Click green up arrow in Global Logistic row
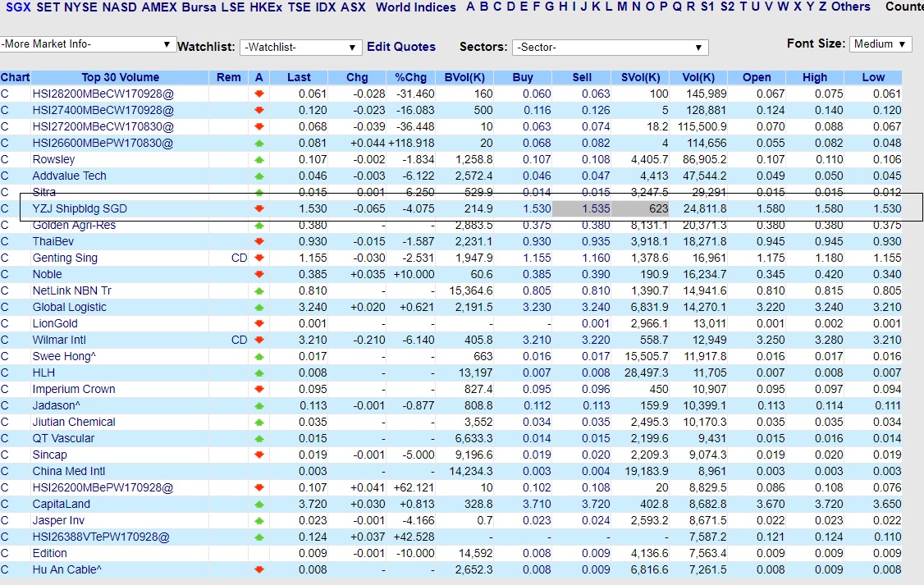 pos(258,308)
